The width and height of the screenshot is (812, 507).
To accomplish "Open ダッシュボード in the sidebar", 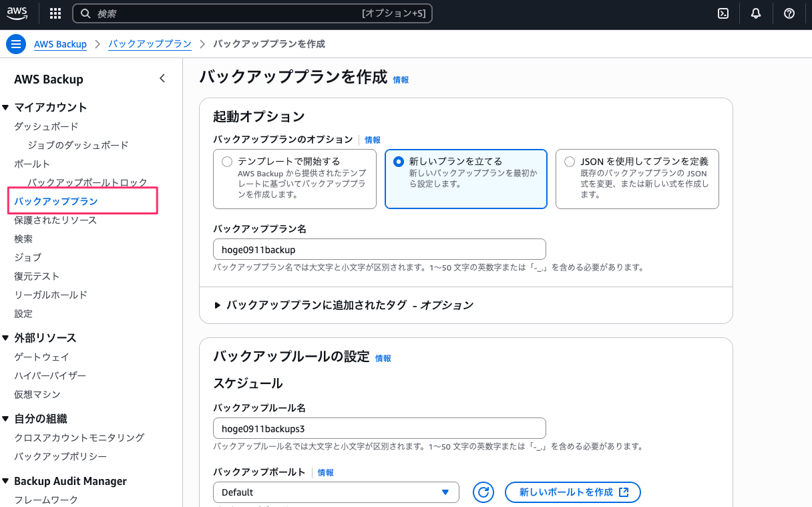I will 46,126.
